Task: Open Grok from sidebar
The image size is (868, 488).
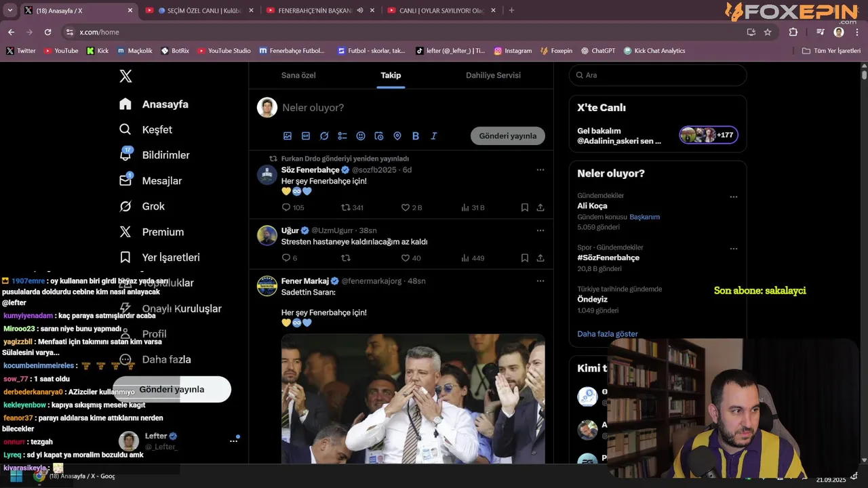Action: point(142,206)
